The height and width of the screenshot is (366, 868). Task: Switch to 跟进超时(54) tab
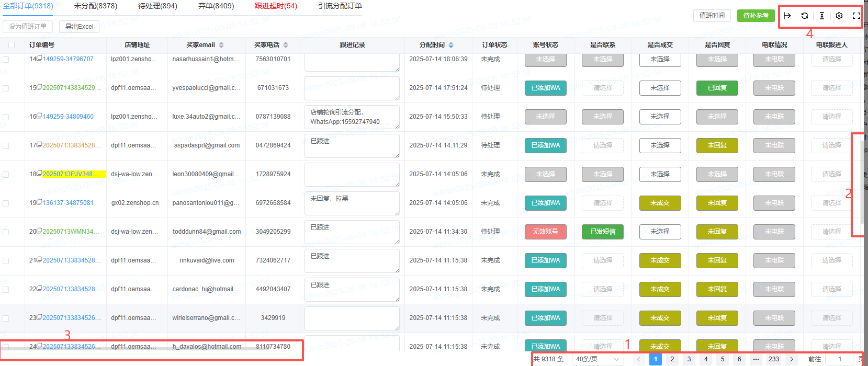pyautogui.click(x=276, y=6)
